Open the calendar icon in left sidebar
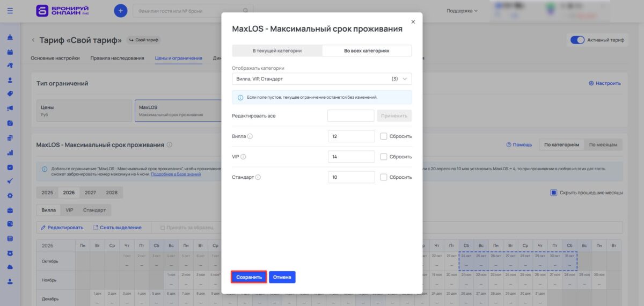The width and height of the screenshot is (644, 306). [x=10, y=52]
